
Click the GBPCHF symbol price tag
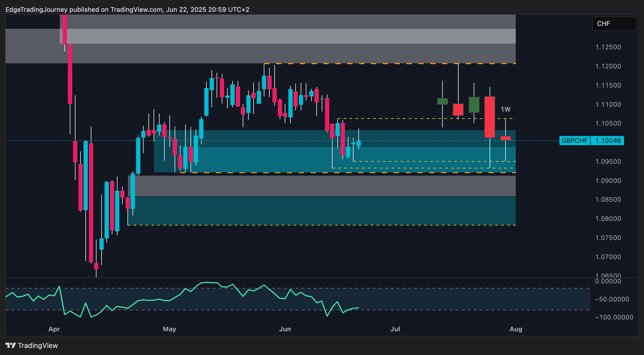(574, 141)
